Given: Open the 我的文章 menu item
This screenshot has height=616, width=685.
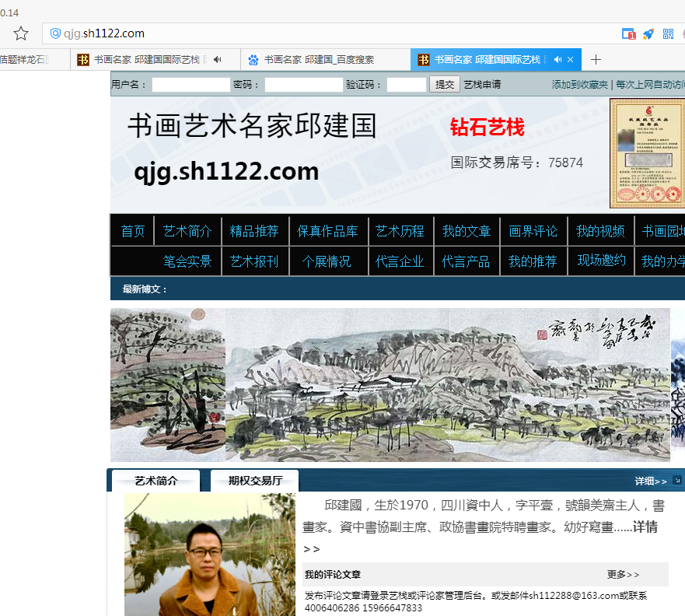Looking at the screenshot, I should (467, 231).
